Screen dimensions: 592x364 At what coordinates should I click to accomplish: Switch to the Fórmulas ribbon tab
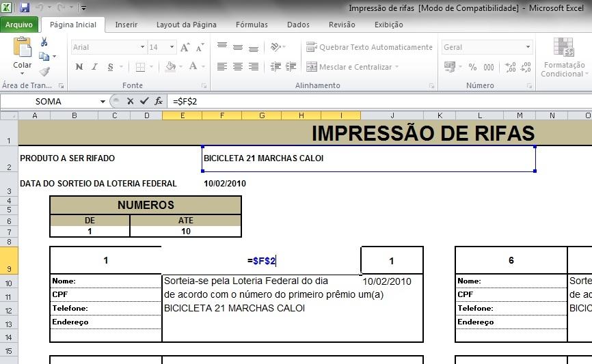click(x=252, y=25)
